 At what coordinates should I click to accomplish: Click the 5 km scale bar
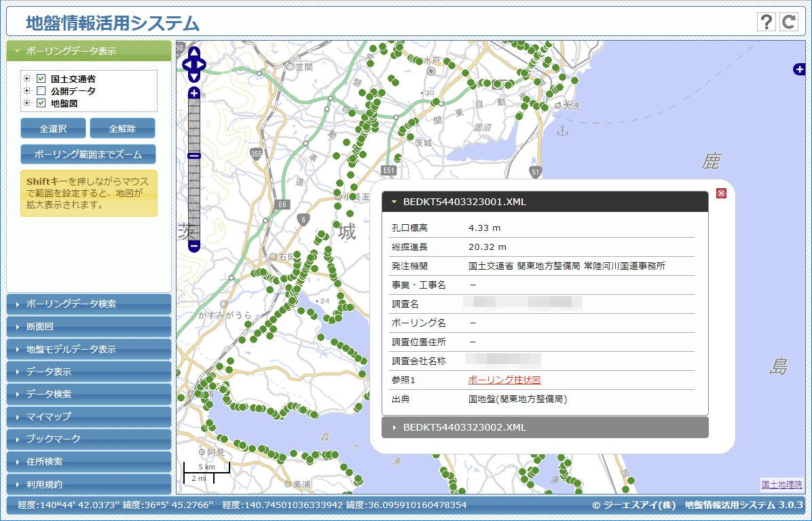(x=206, y=467)
